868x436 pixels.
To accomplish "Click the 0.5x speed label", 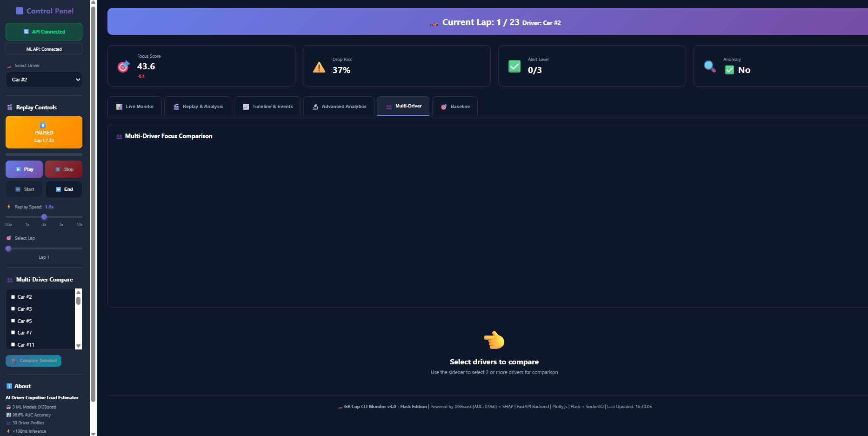I will (x=9, y=225).
